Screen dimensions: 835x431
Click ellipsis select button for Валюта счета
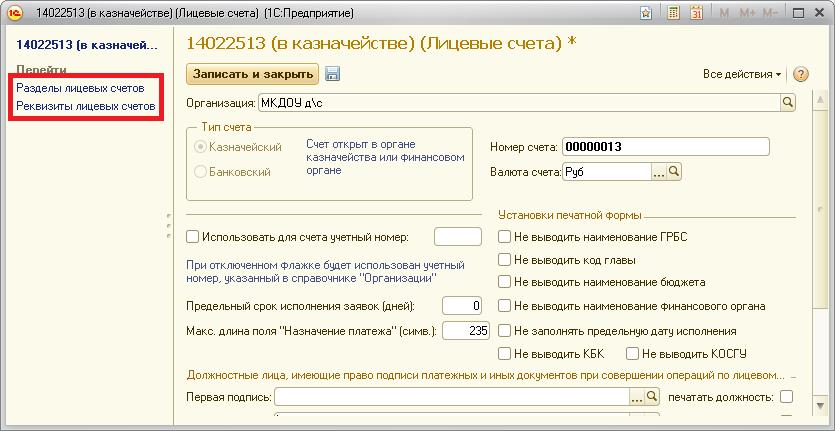(659, 172)
